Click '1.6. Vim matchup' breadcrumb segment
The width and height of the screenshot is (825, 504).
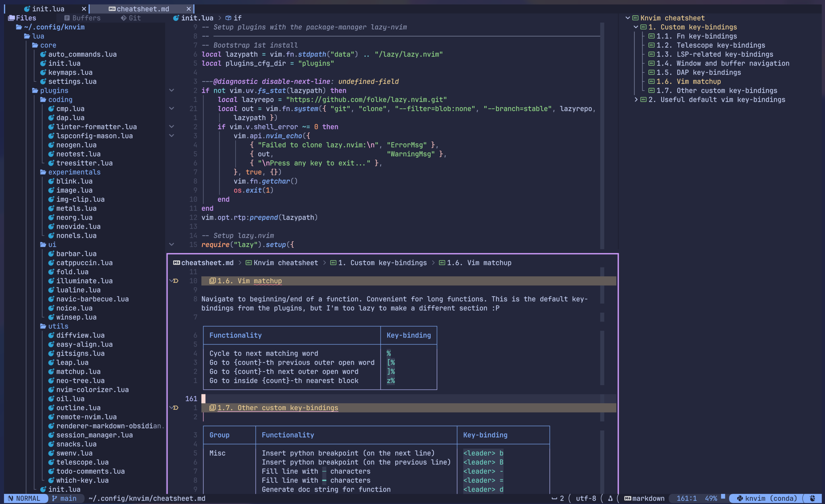pyautogui.click(x=479, y=263)
